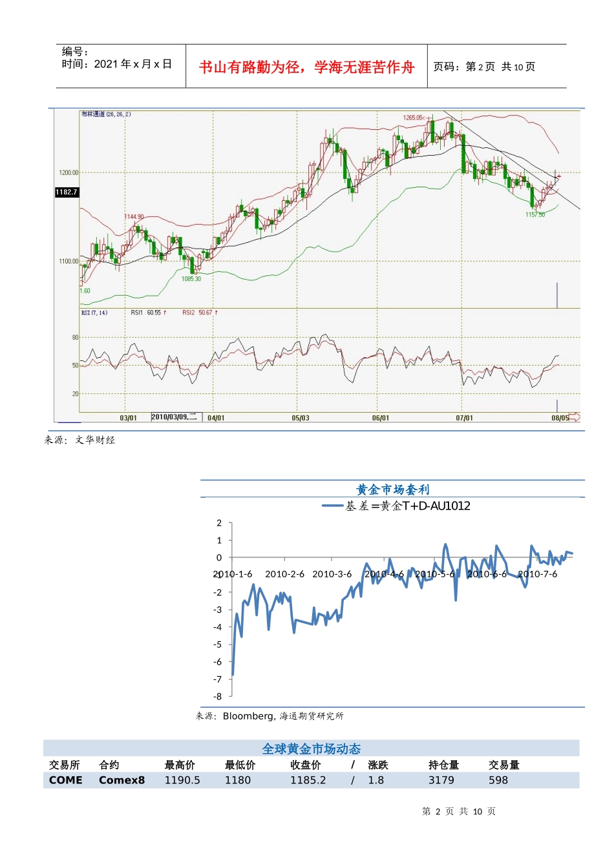This screenshot has width=614, height=868.
Task: Click the peak price label 1265.05
Action: [413, 118]
